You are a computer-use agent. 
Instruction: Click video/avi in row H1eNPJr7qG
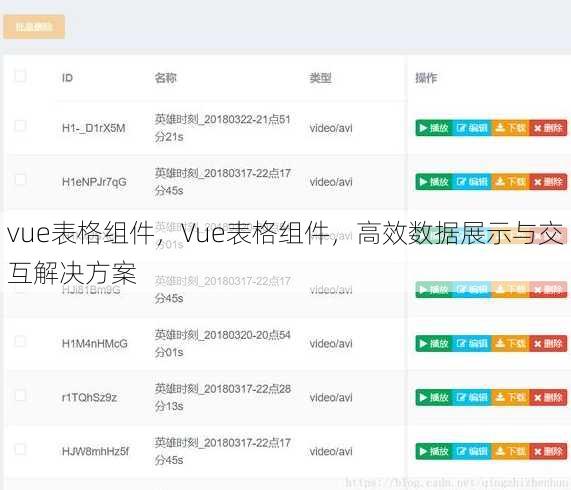pos(331,182)
